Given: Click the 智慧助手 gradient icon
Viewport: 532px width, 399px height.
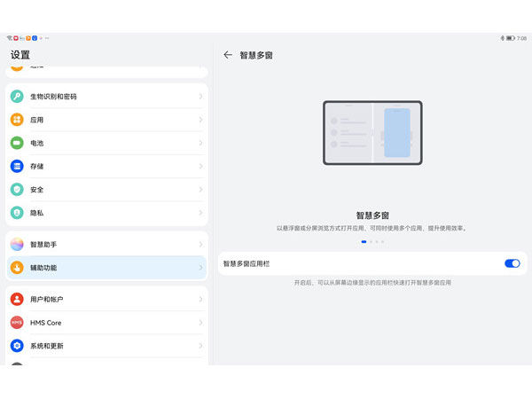Looking at the screenshot, I should 17,244.
